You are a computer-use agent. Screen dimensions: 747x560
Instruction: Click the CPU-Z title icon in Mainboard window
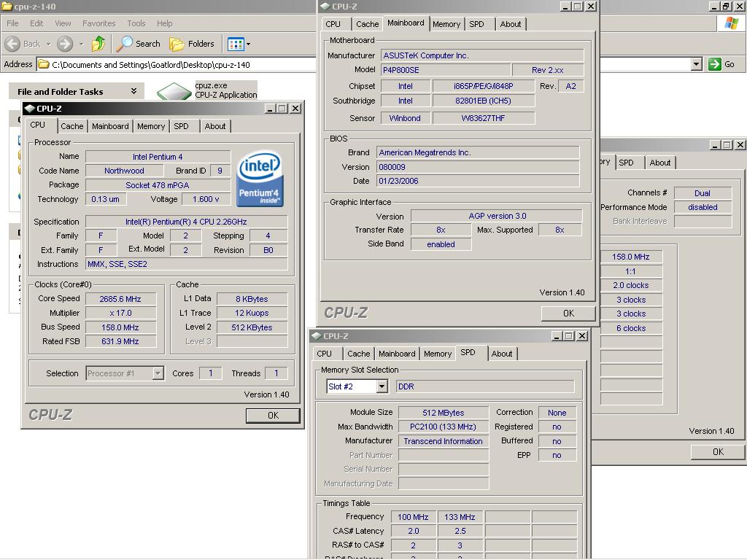tap(325, 6)
